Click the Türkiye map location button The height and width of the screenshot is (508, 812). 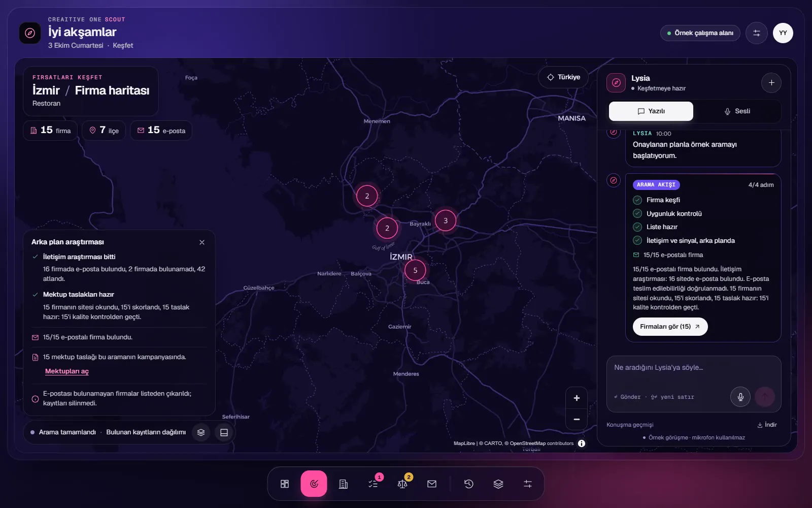(x=563, y=77)
